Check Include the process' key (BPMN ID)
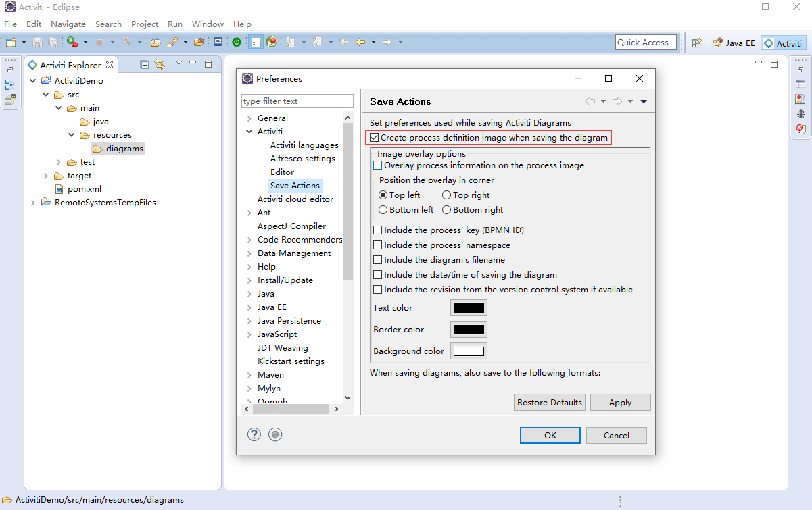 (378, 230)
